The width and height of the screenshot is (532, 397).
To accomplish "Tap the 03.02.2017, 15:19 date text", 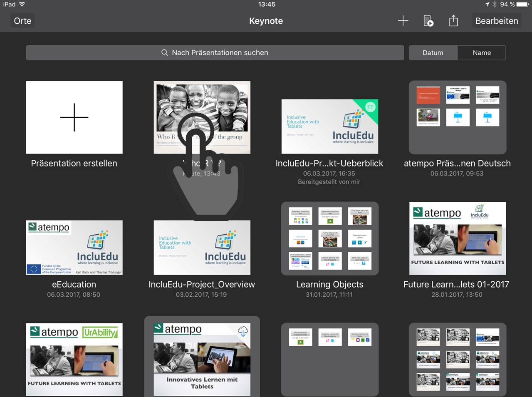I will coord(201,295).
